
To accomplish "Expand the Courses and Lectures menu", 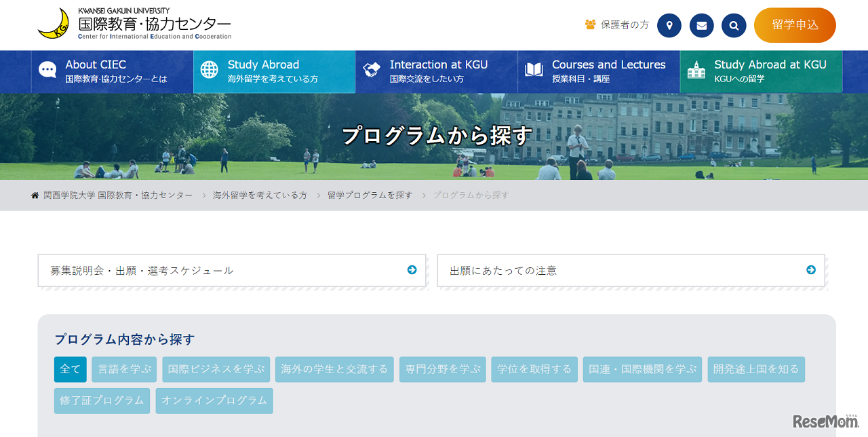I will [x=598, y=71].
